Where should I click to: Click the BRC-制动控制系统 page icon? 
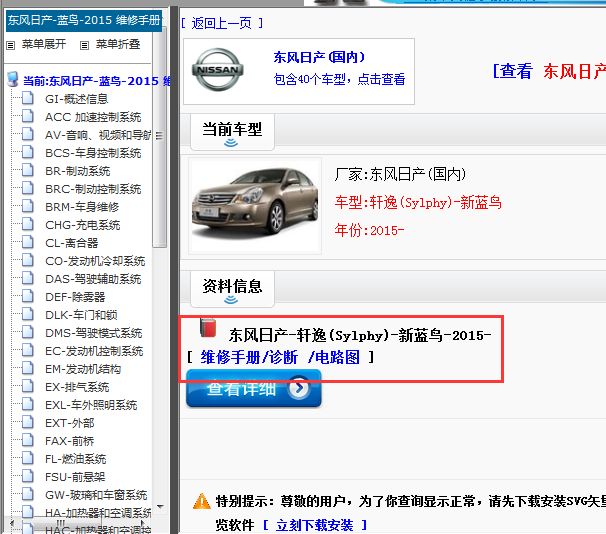click(x=27, y=189)
